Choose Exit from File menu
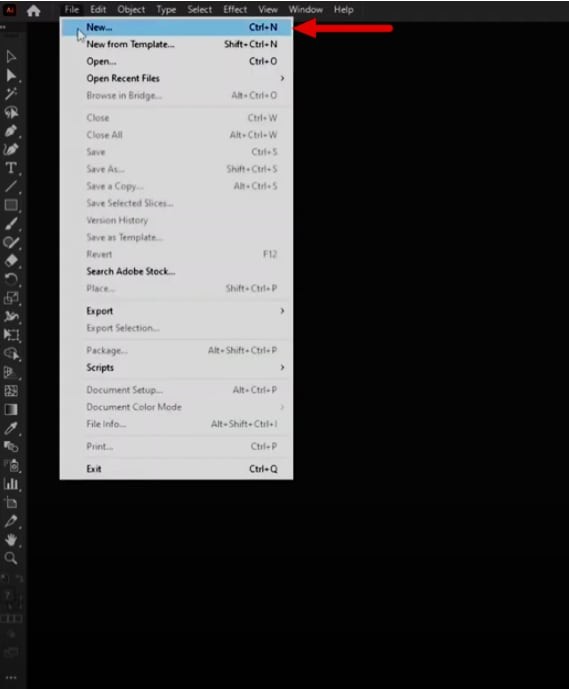569x689 pixels. pyautogui.click(x=176, y=469)
